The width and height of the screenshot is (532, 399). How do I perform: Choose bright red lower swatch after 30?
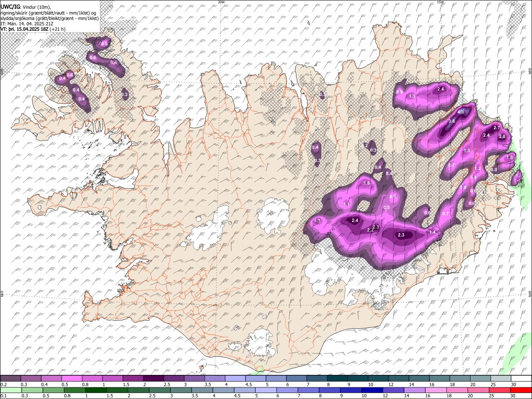click(521, 390)
